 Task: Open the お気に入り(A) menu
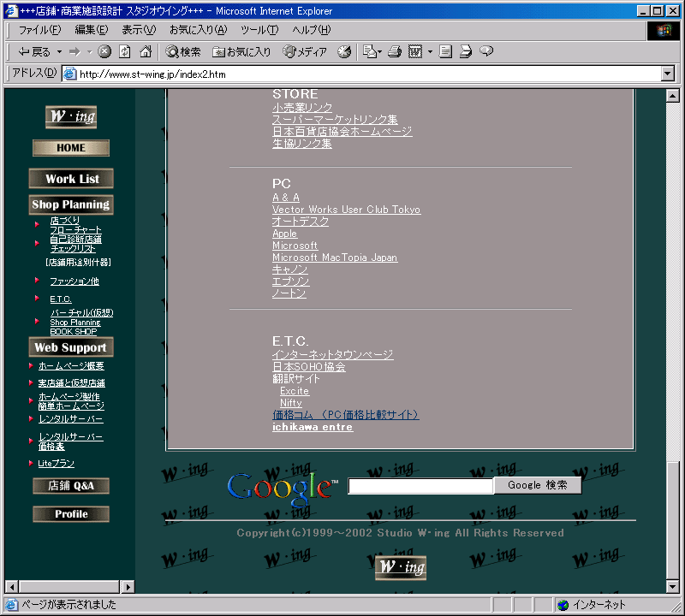(199, 30)
